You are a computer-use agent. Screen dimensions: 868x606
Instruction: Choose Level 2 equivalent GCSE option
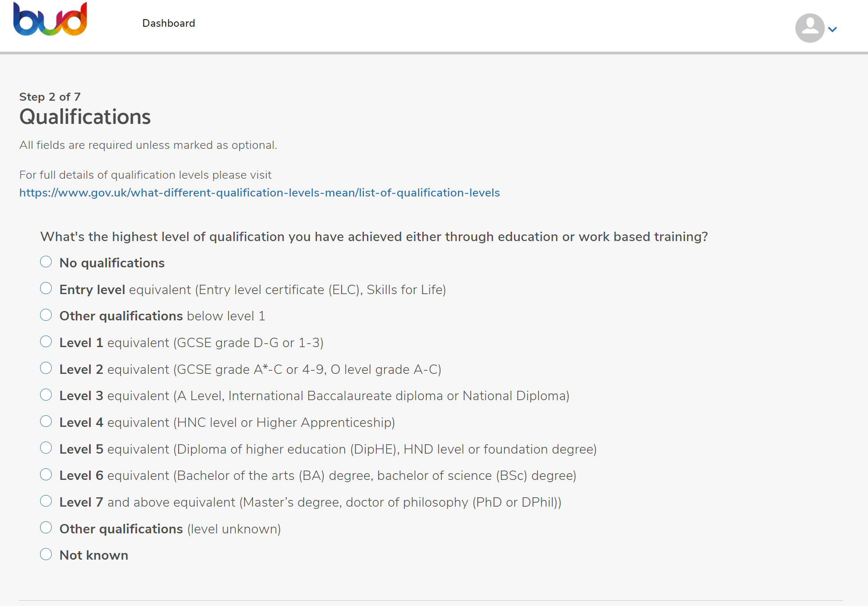(46, 369)
